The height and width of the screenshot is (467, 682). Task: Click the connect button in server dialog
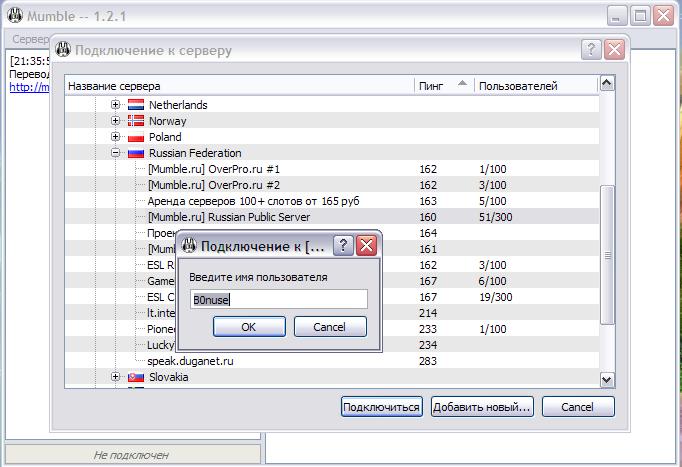(381, 407)
